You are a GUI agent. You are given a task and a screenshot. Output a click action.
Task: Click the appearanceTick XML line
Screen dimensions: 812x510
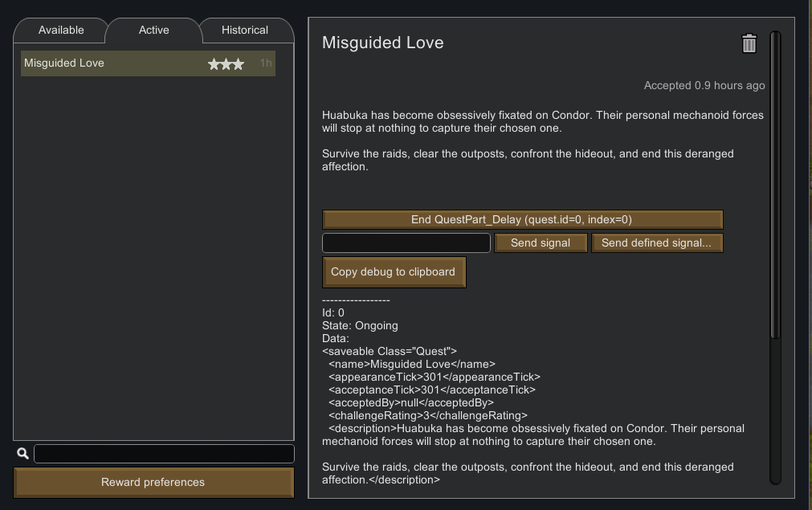point(434,377)
